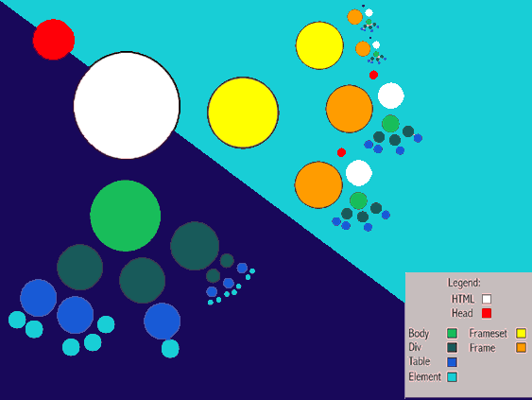Click the Frameset label in legend

pos(488,334)
